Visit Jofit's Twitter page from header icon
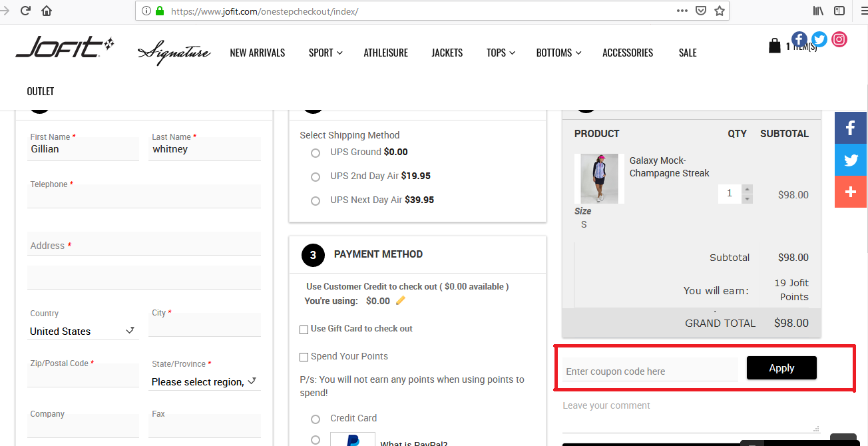Viewport: 868px width, 446px height. point(819,39)
